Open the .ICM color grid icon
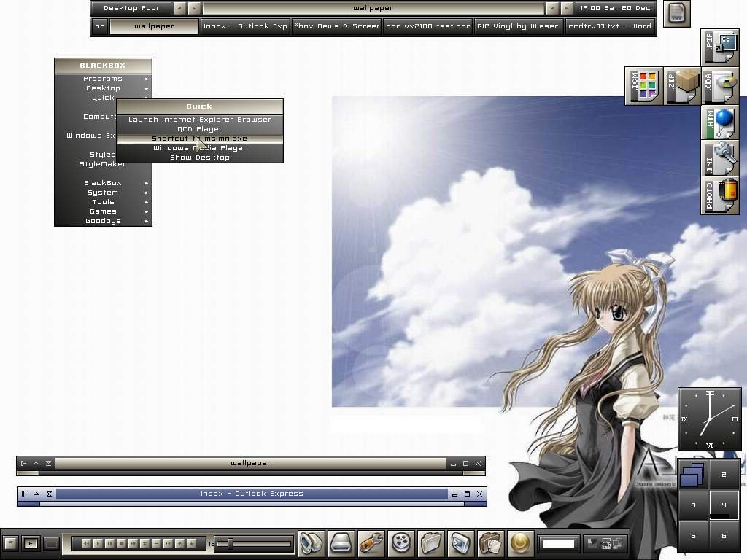747x560 pixels. click(x=643, y=86)
